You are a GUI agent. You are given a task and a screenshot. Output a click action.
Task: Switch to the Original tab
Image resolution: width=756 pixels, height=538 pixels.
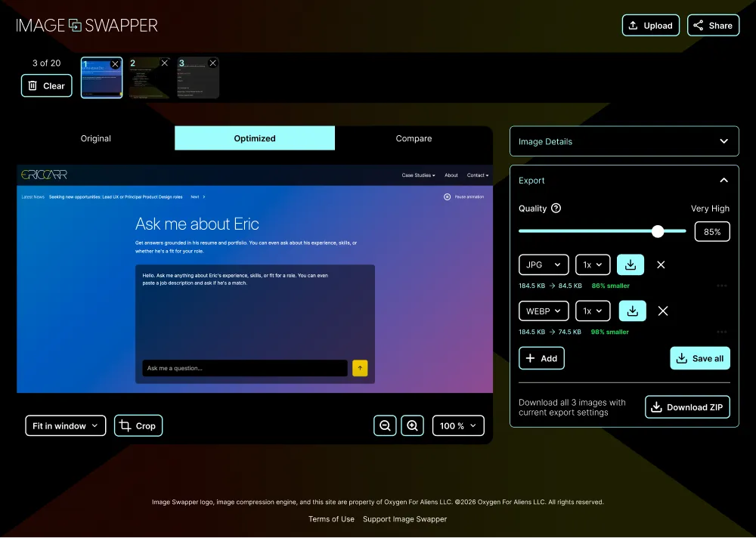pos(95,138)
